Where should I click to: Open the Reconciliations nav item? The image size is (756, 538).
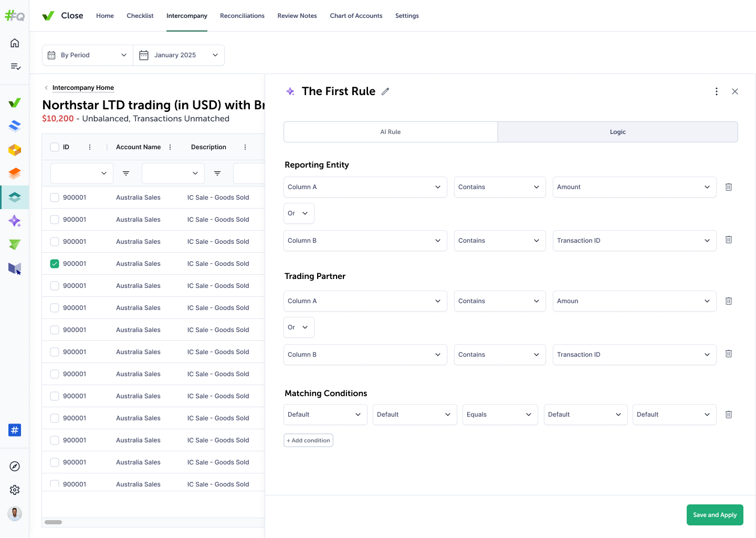pyautogui.click(x=242, y=16)
